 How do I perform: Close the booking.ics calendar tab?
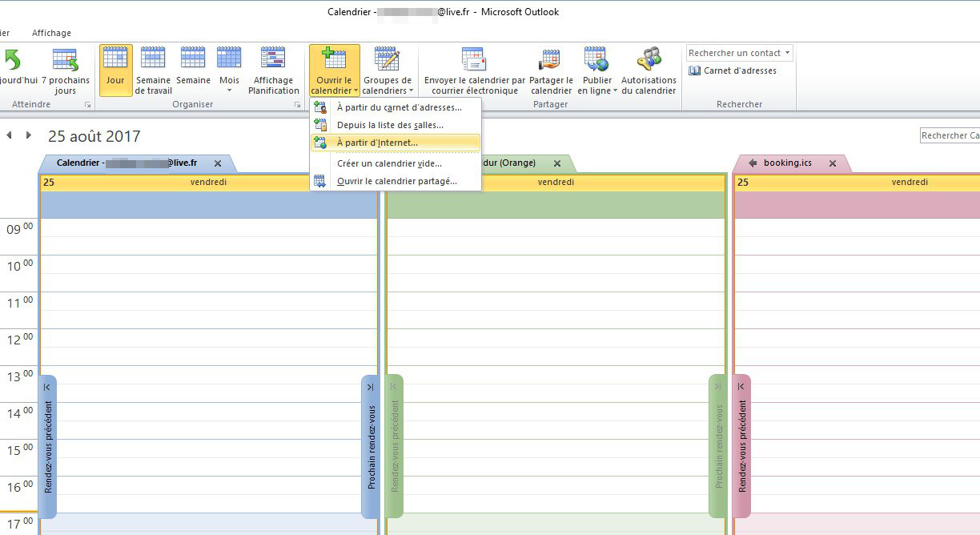[832, 163]
